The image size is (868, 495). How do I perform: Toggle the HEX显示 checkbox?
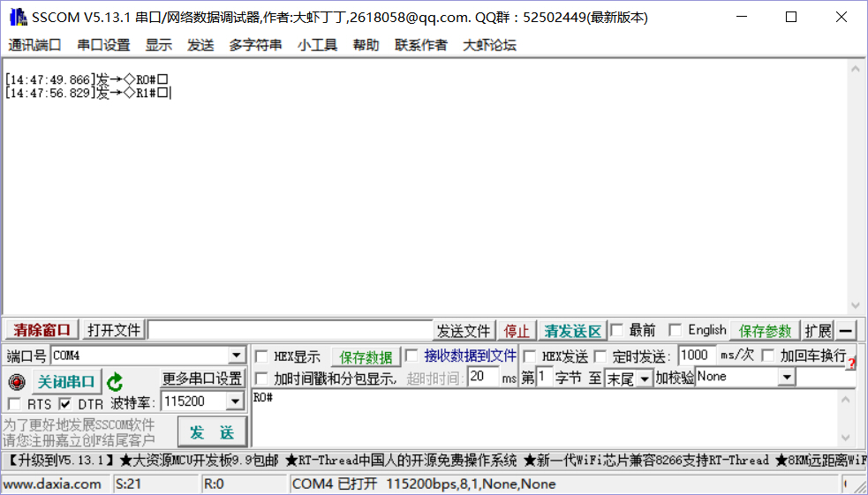click(x=261, y=356)
